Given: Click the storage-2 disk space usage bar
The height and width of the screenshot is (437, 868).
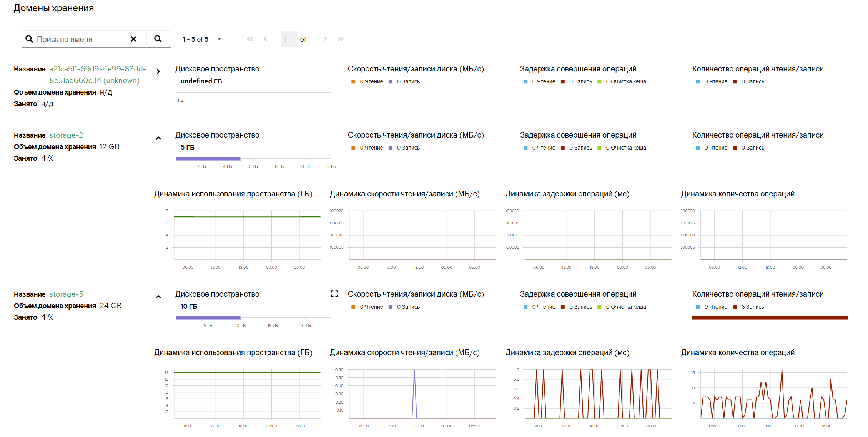Looking at the screenshot, I should tap(208, 159).
